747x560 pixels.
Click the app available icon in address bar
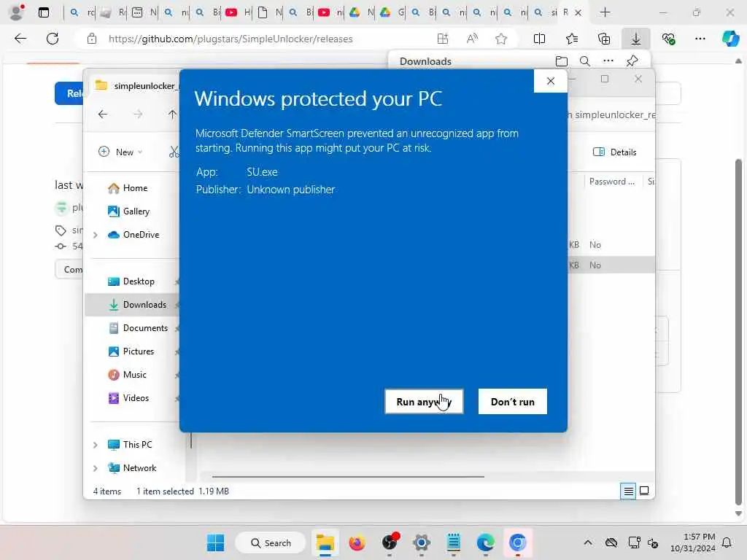click(443, 39)
